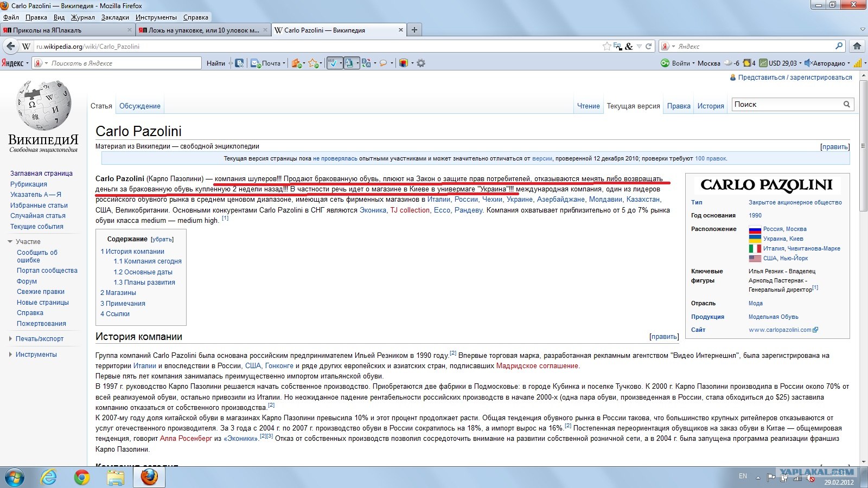Image resolution: width=868 pixels, height=488 pixels.
Task: Click the Yandex toolbar mail envelope icon
Action: click(256, 63)
